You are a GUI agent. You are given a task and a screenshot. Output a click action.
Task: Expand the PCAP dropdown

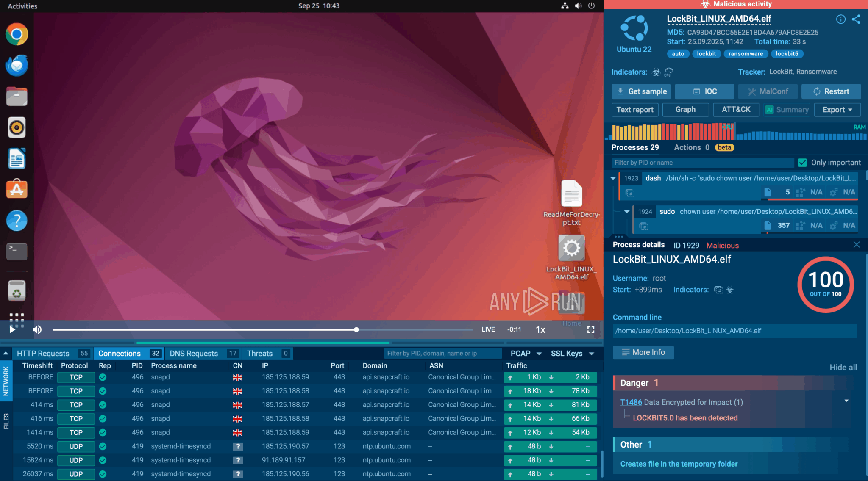coord(526,354)
